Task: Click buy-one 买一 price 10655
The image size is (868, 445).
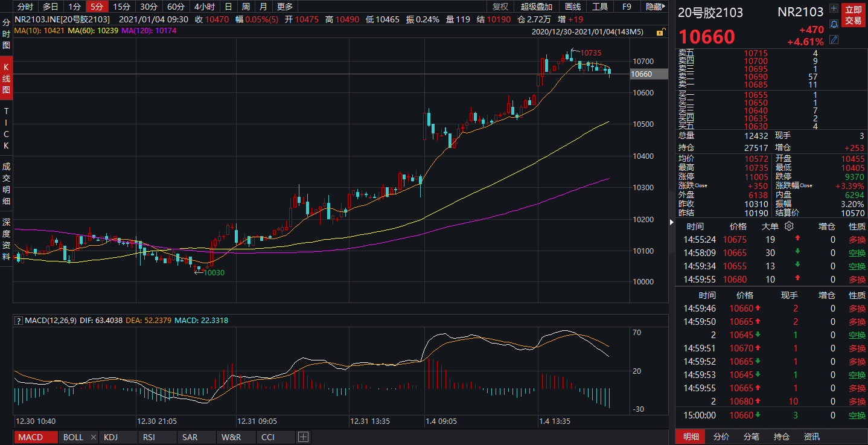Action: click(756, 95)
